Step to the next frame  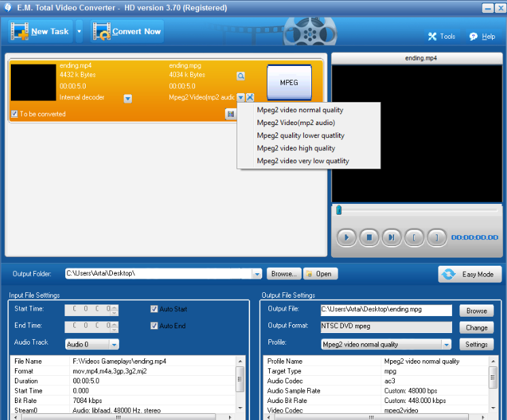click(x=391, y=238)
